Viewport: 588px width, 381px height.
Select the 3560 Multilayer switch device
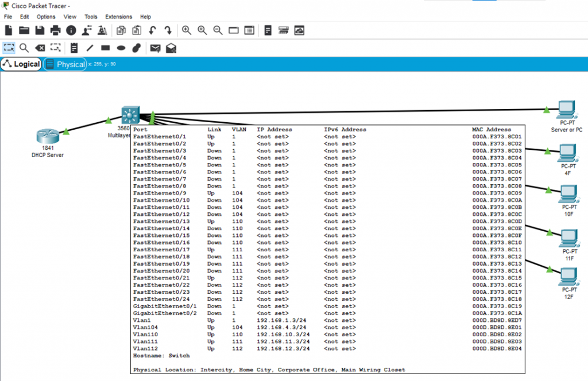[x=130, y=115]
